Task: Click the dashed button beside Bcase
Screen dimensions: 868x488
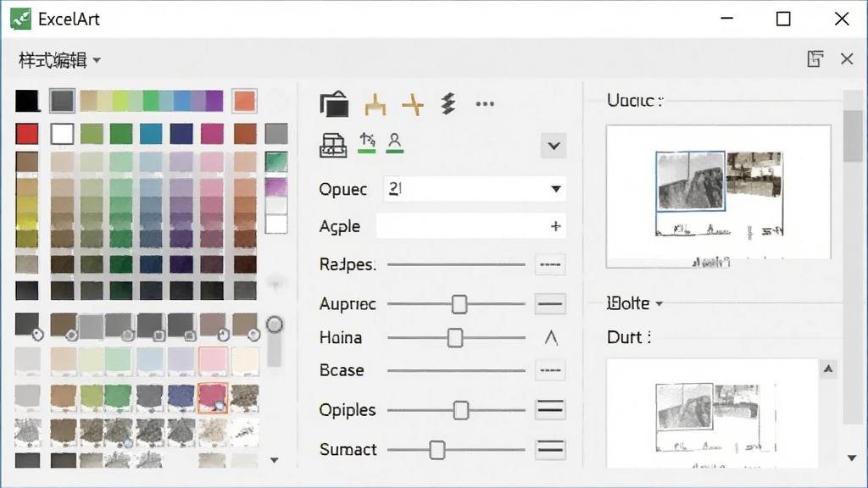Action: pyautogui.click(x=549, y=370)
